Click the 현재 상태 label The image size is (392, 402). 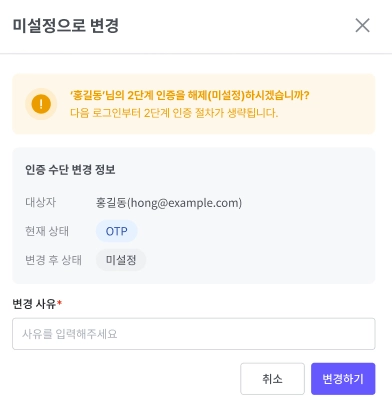point(47,231)
